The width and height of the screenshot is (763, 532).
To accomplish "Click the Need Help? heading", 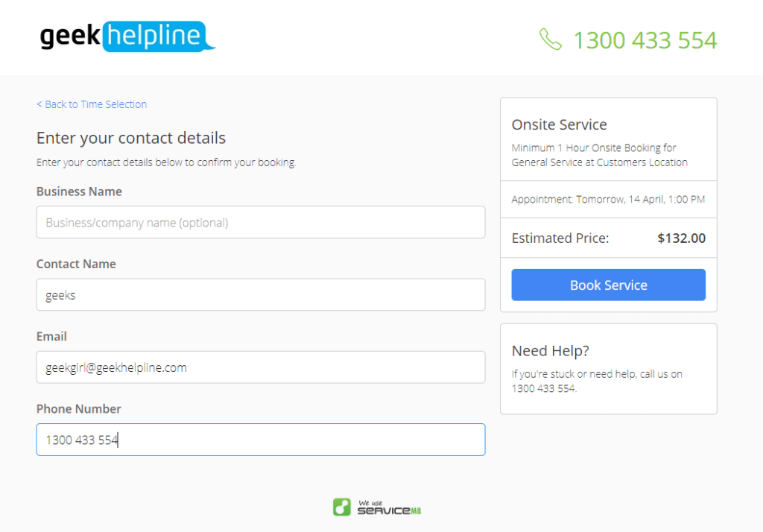I will click(551, 350).
